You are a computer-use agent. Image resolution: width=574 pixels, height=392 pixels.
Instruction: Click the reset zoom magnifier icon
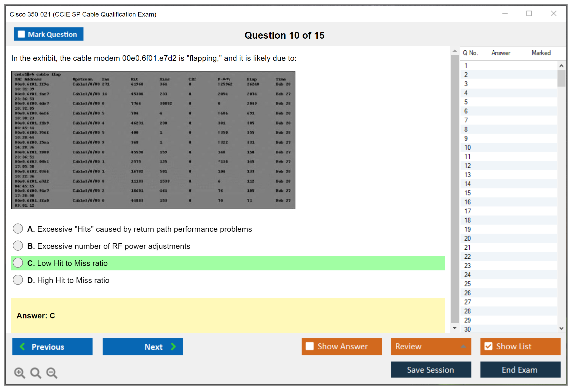point(36,373)
